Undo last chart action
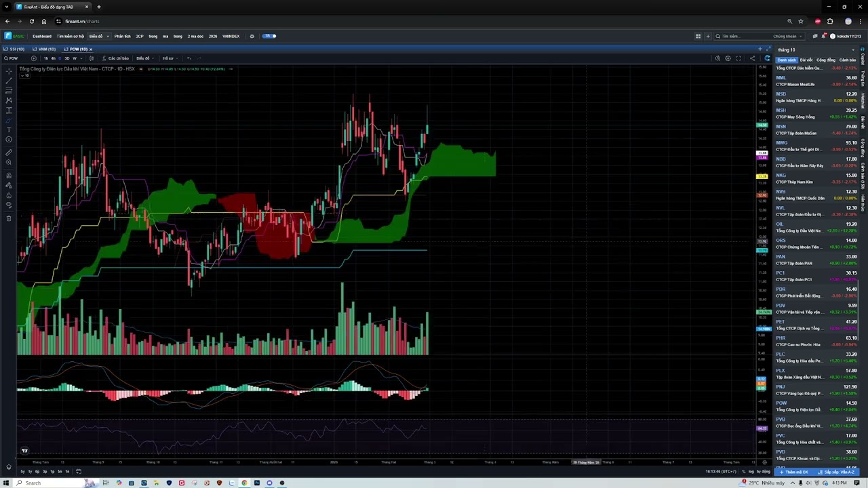The height and width of the screenshot is (488, 868). click(189, 58)
